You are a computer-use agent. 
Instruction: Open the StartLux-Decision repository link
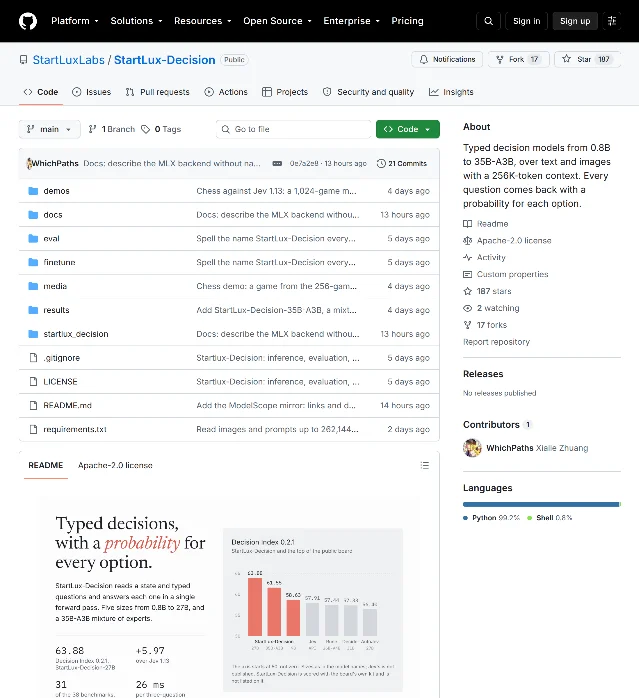click(164, 60)
